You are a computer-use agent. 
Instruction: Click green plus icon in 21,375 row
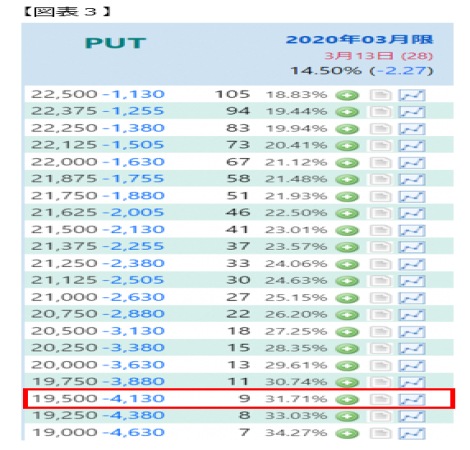click(347, 247)
